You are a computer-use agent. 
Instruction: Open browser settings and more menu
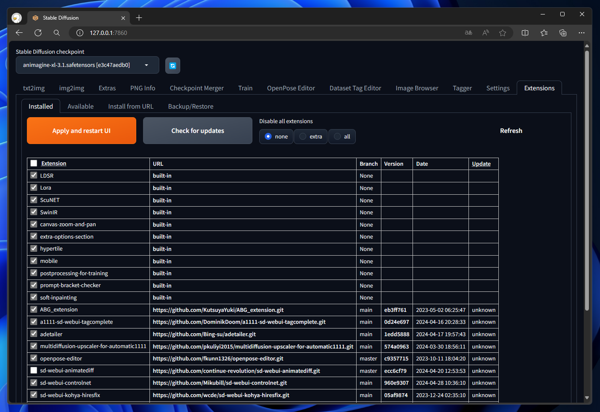[582, 33]
